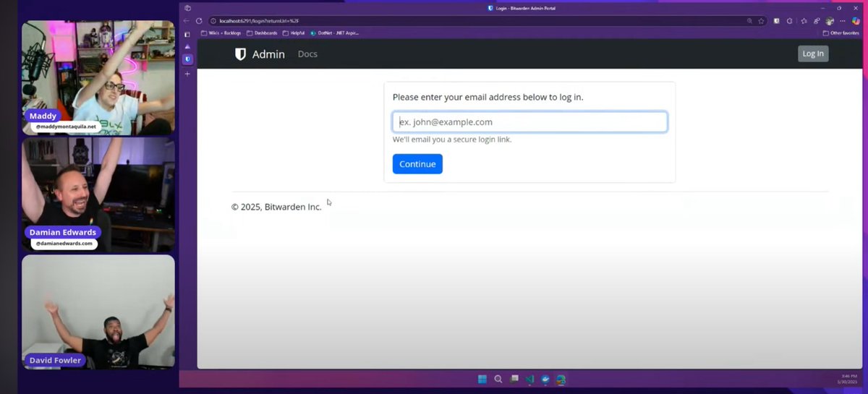Add a new tab with plus icon
868x394 pixels.
187,74
